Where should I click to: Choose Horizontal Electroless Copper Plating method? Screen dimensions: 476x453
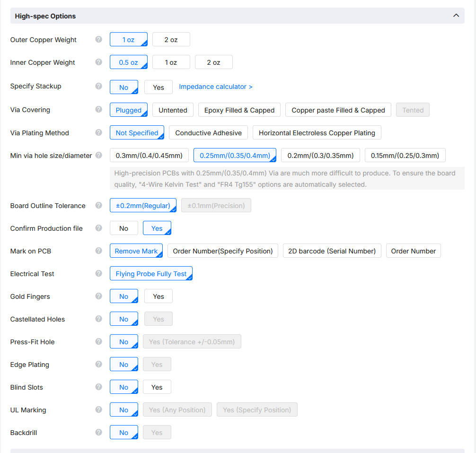click(x=317, y=132)
